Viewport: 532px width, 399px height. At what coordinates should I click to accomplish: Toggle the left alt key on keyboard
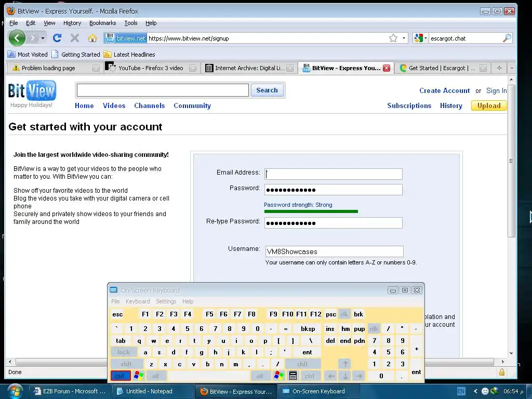[x=156, y=376]
